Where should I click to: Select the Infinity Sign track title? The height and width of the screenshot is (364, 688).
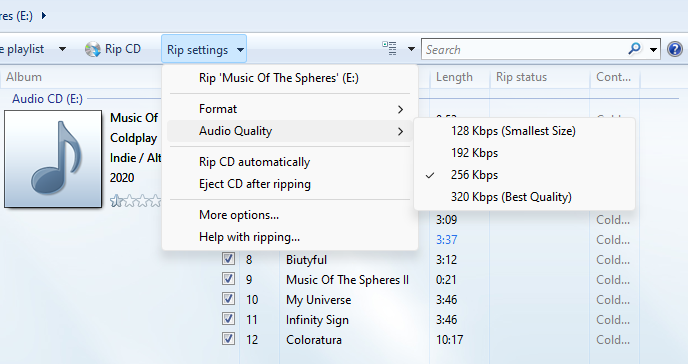pos(317,320)
